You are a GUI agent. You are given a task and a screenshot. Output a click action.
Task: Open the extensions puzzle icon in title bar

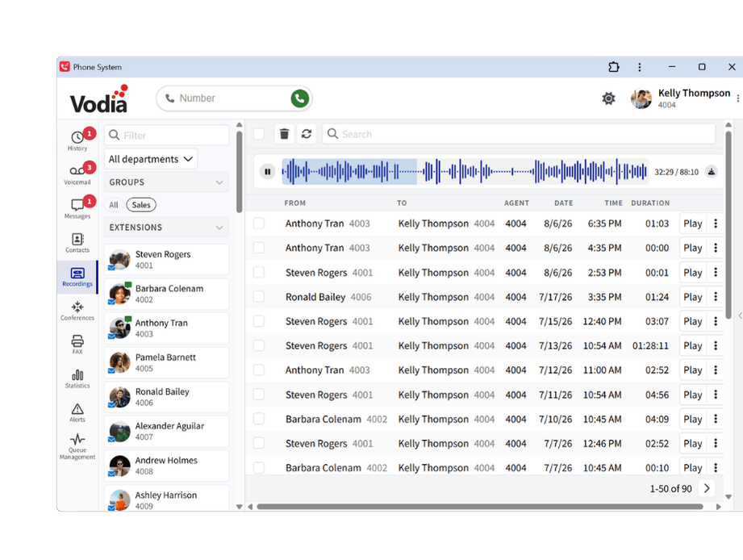tap(614, 67)
